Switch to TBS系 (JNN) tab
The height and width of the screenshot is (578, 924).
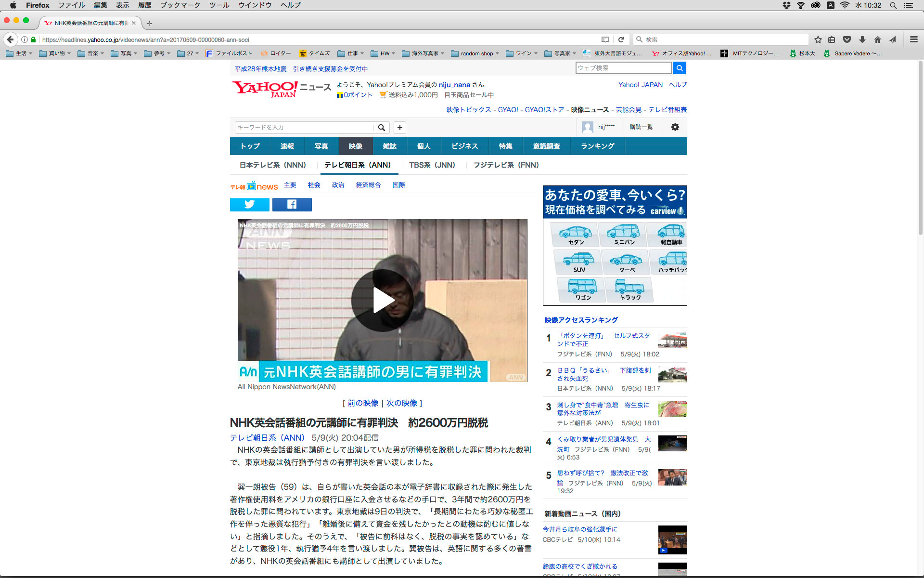432,165
